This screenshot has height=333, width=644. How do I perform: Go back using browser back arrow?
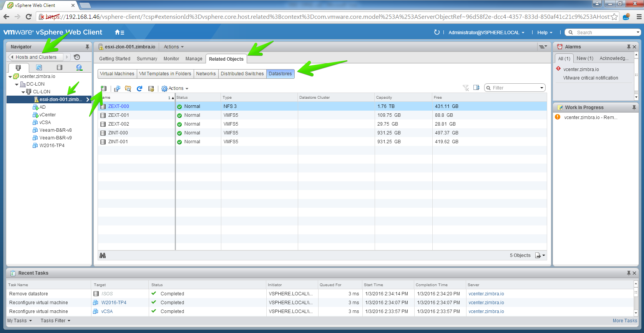[6, 17]
